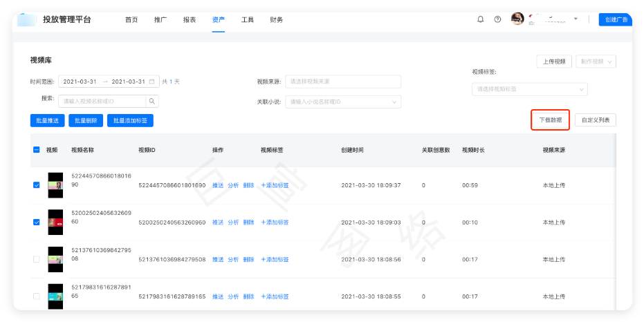
Task: Open thumbnail of video 5224457086601801690
Action: coord(55,185)
